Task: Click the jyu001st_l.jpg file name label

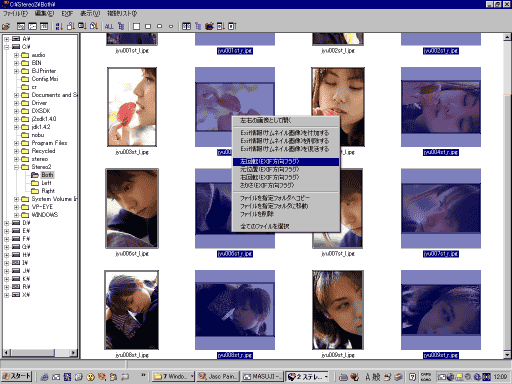Action: pos(132,51)
